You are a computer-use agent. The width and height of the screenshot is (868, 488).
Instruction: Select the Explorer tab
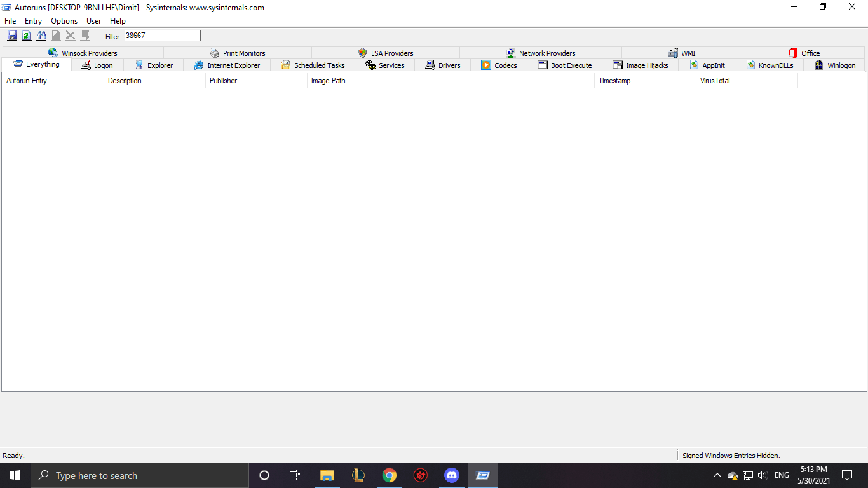pos(154,65)
